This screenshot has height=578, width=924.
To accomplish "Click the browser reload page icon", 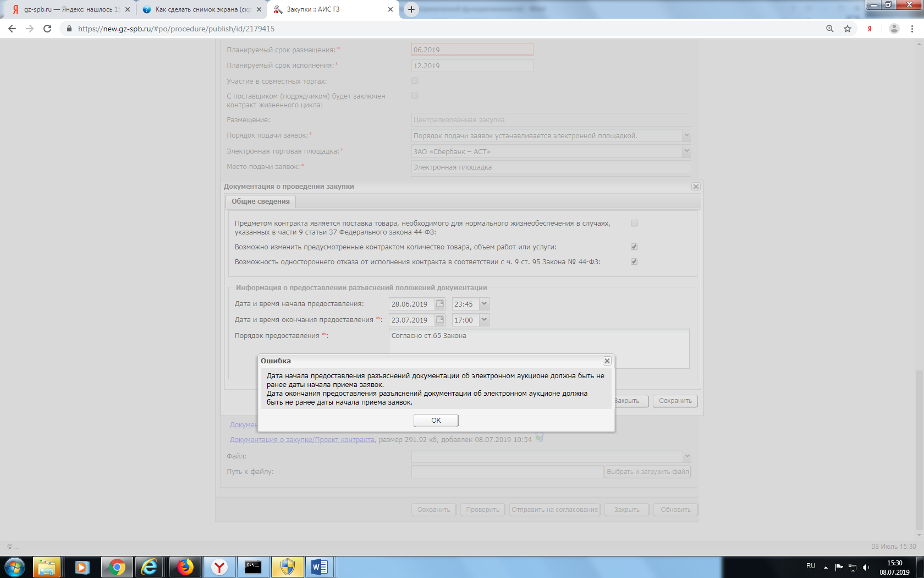I will tap(47, 29).
